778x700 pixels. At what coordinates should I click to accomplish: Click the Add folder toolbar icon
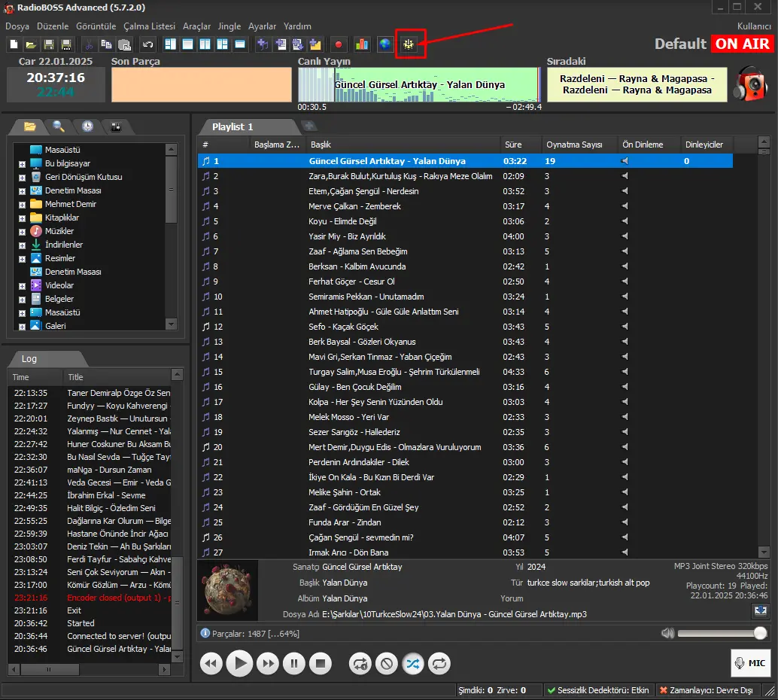click(315, 44)
